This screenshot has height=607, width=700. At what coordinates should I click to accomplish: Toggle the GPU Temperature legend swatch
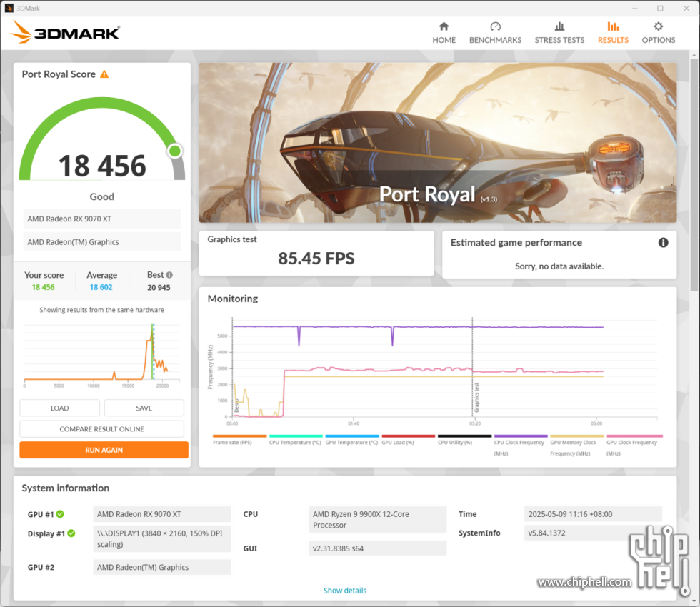point(352,436)
